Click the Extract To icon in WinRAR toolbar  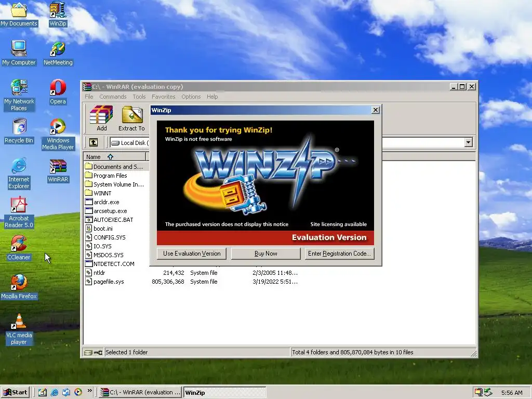131,118
